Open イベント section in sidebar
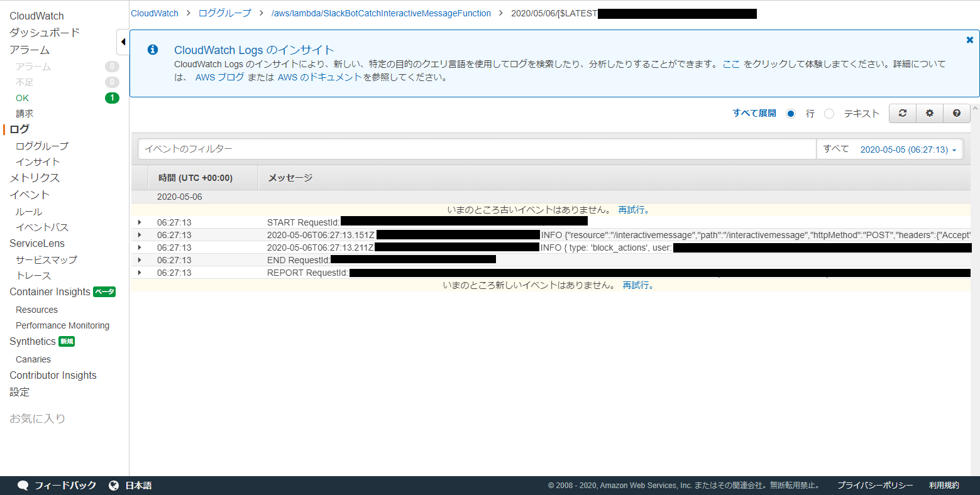This screenshot has height=495, width=980. click(30, 195)
